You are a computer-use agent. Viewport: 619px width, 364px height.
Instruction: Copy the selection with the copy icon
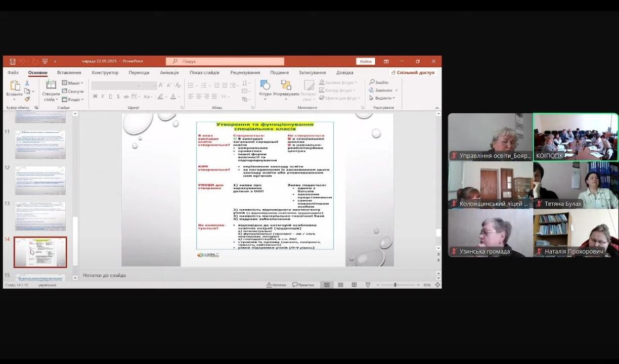[27, 91]
